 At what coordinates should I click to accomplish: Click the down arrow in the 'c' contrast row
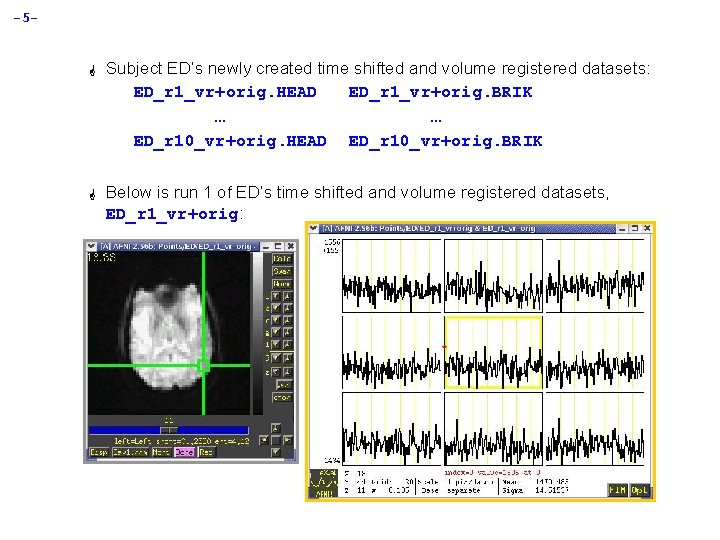point(276,308)
